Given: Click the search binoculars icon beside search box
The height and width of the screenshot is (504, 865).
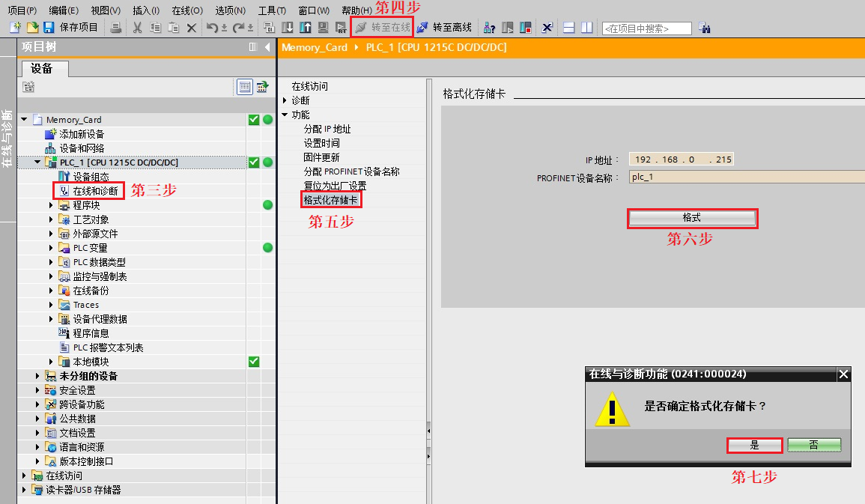Looking at the screenshot, I should [705, 28].
